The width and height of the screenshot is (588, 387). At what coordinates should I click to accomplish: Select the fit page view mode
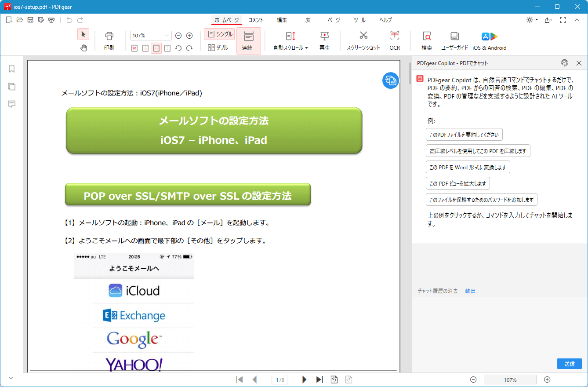coord(145,48)
